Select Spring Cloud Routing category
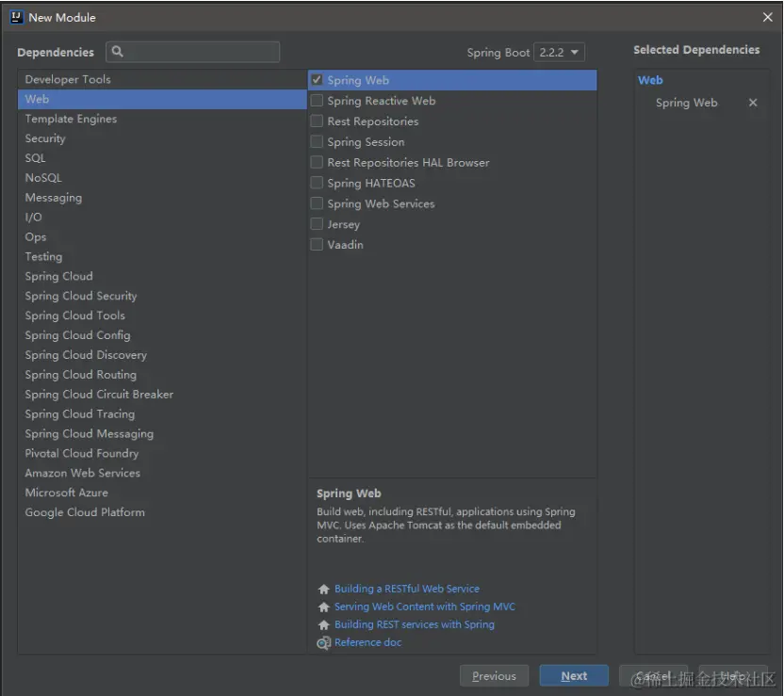This screenshot has height=696, width=784. 162,375
